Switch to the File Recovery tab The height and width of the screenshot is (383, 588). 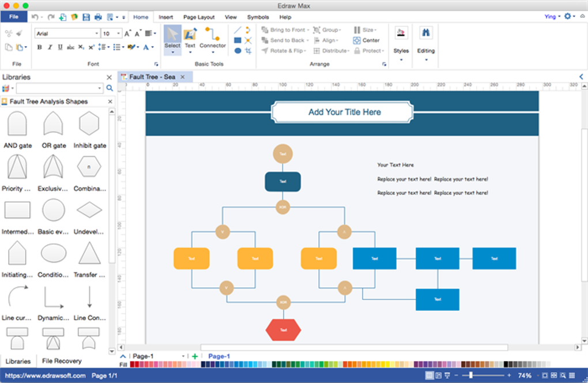(x=62, y=361)
